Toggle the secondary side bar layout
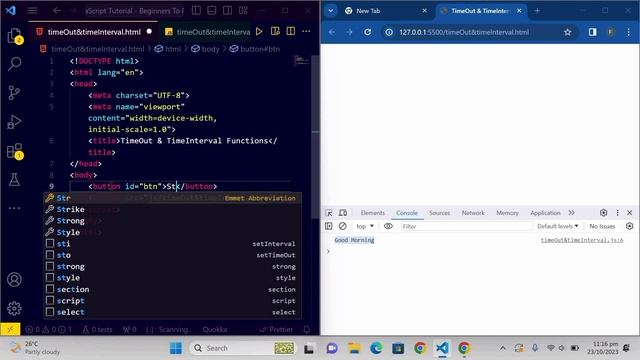The height and width of the screenshot is (360, 640). pyautogui.click(x=227, y=11)
